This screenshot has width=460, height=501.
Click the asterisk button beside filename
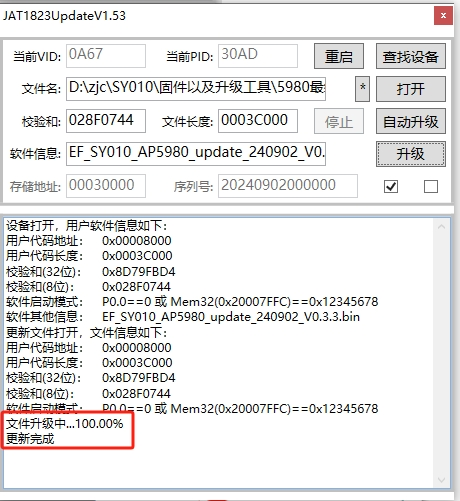point(362,89)
